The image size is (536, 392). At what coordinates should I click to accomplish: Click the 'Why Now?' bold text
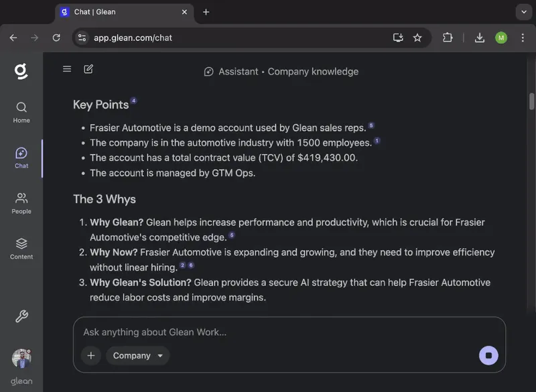(113, 252)
